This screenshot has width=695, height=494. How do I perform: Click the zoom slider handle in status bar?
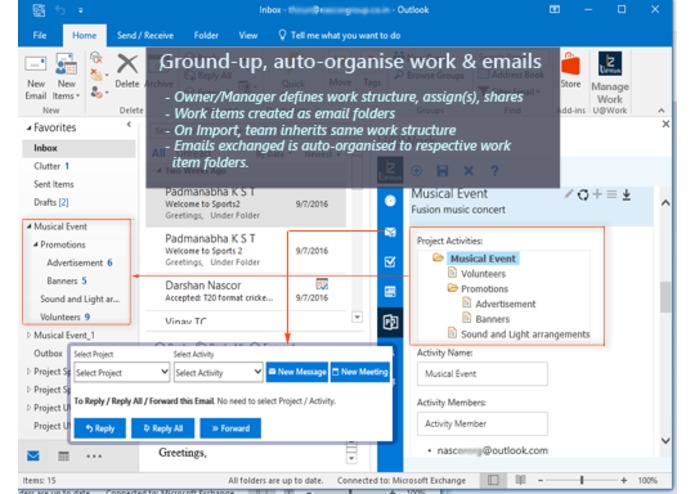pos(582,480)
